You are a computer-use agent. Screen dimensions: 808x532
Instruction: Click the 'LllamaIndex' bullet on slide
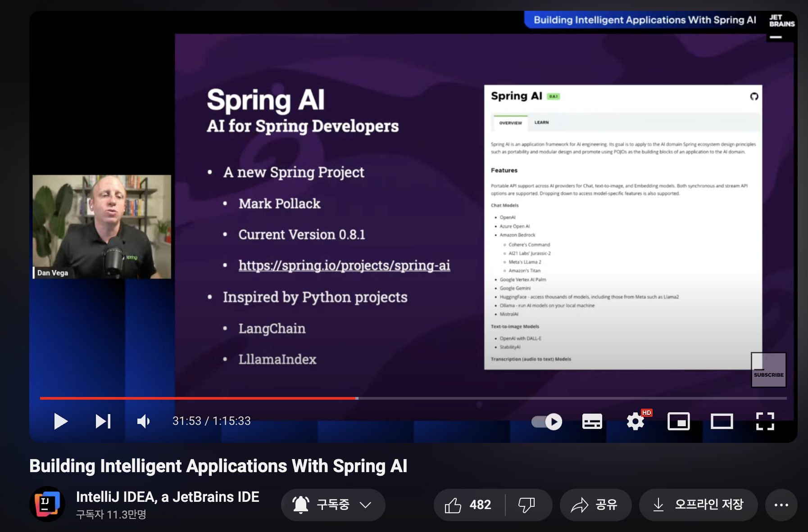(x=277, y=359)
